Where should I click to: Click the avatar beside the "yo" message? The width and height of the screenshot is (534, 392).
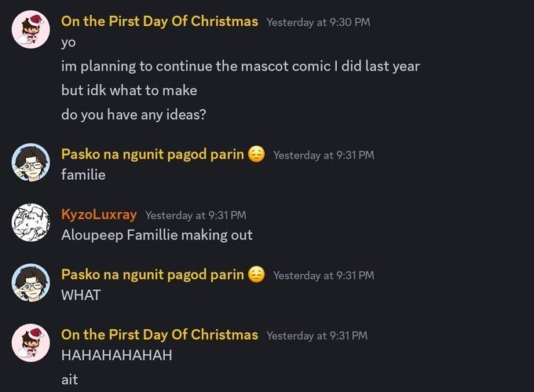pyautogui.click(x=31, y=30)
